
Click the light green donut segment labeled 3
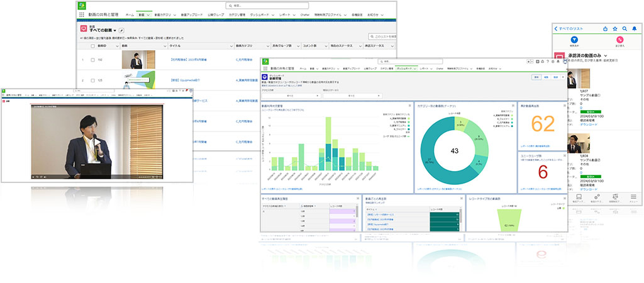461,123
